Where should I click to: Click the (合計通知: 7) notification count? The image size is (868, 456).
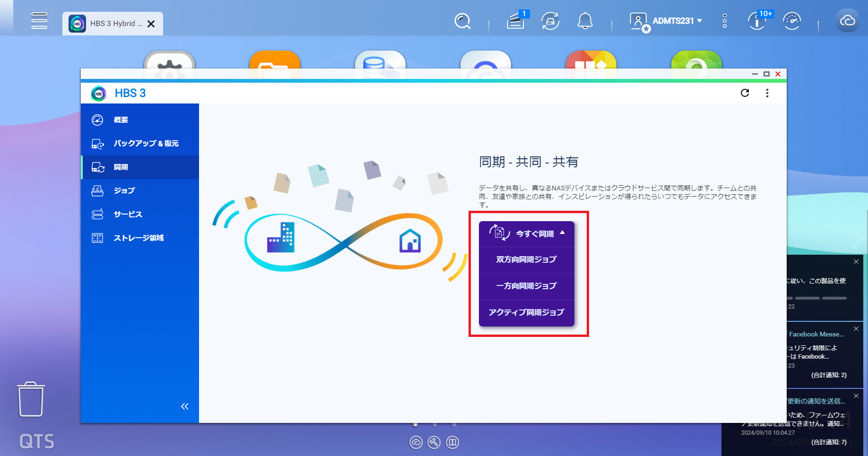[829, 442]
